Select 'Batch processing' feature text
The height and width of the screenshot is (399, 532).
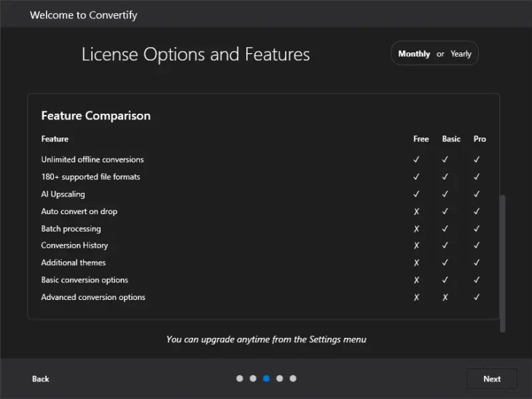(71, 229)
